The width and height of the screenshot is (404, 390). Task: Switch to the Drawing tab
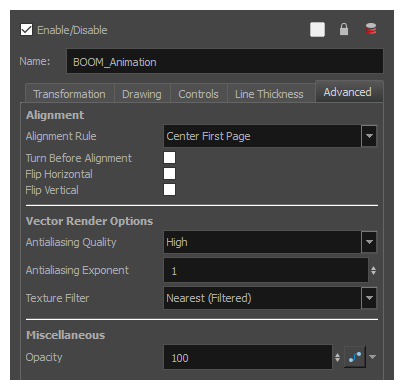[142, 94]
